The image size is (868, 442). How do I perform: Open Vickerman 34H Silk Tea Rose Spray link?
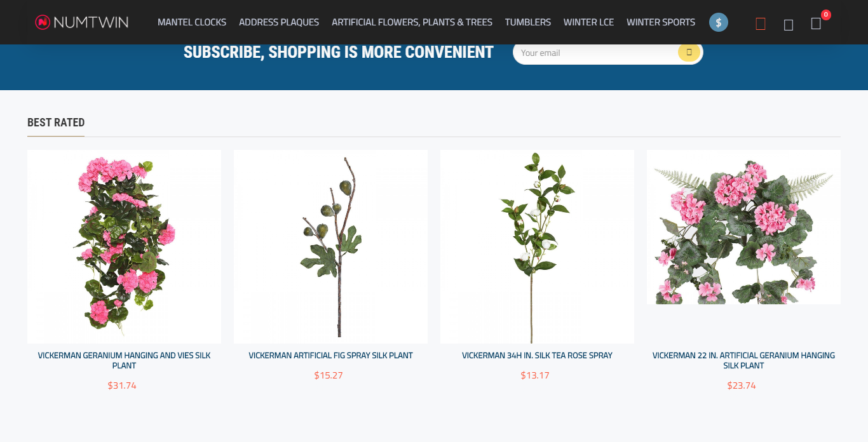tap(537, 356)
